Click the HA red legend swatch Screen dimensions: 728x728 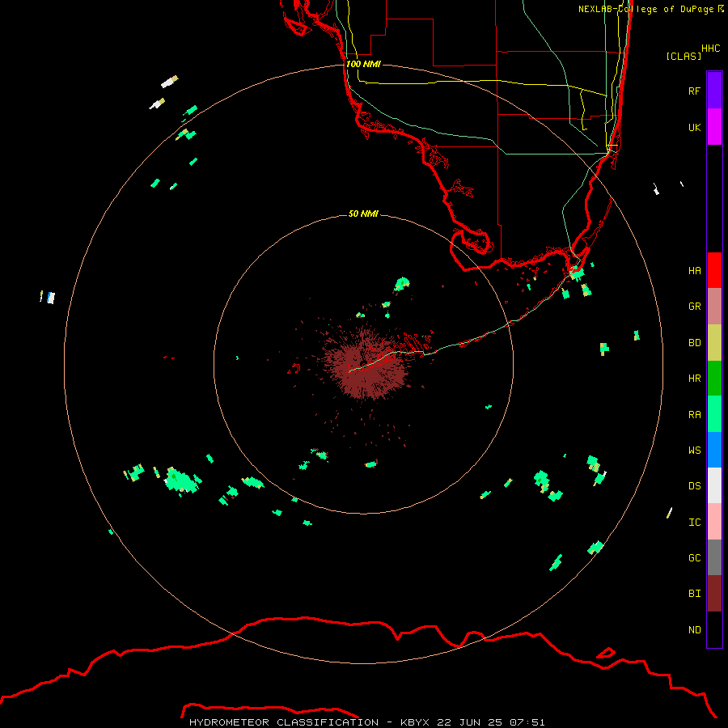[x=714, y=270]
